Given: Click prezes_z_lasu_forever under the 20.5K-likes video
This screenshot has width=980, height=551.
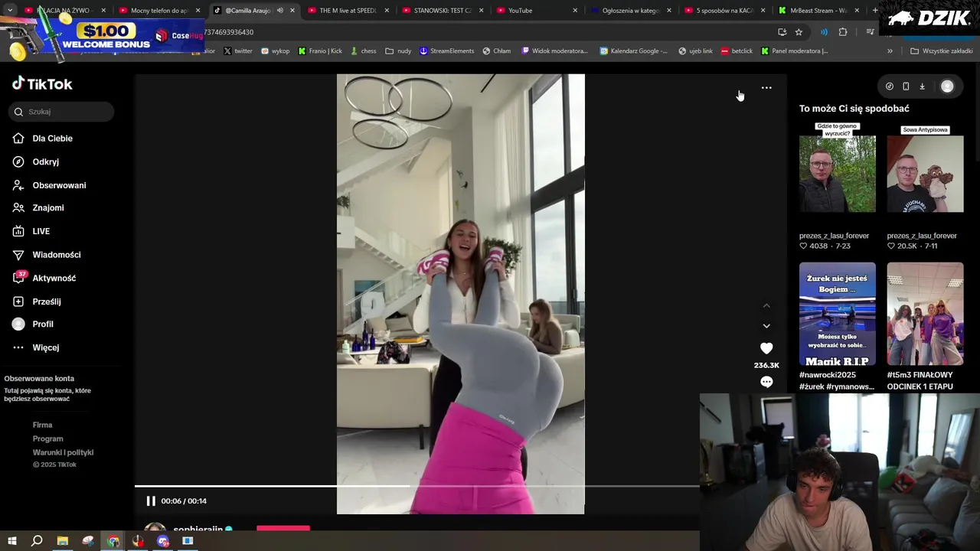Looking at the screenshot, I should (922, 236).
